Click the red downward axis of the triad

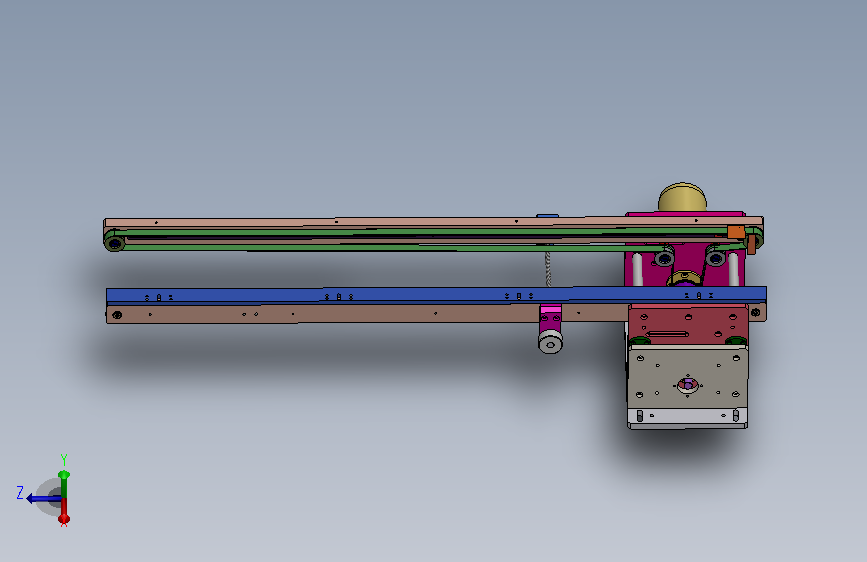[64, 512]
